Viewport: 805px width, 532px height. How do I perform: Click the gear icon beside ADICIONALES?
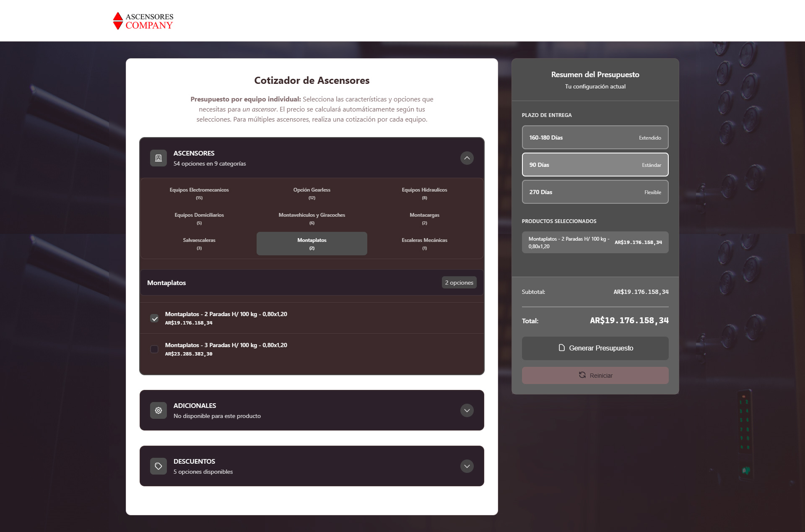point(158,410)
